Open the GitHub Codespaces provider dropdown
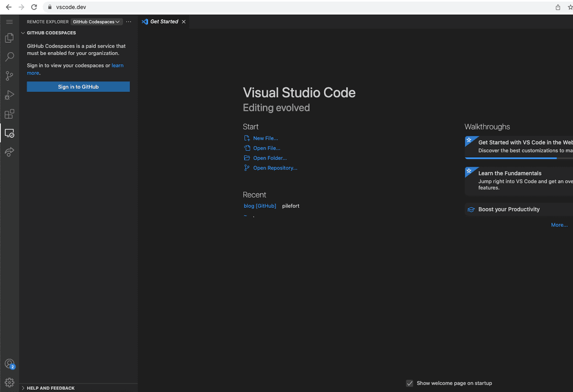The width and height of the screenshot is (573, 392). [x=96, y=22]
